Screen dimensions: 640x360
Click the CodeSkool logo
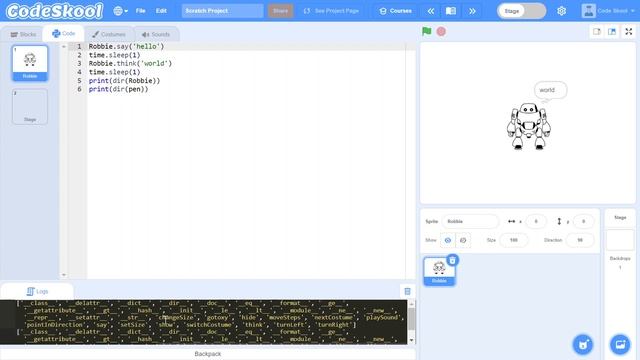54,11
